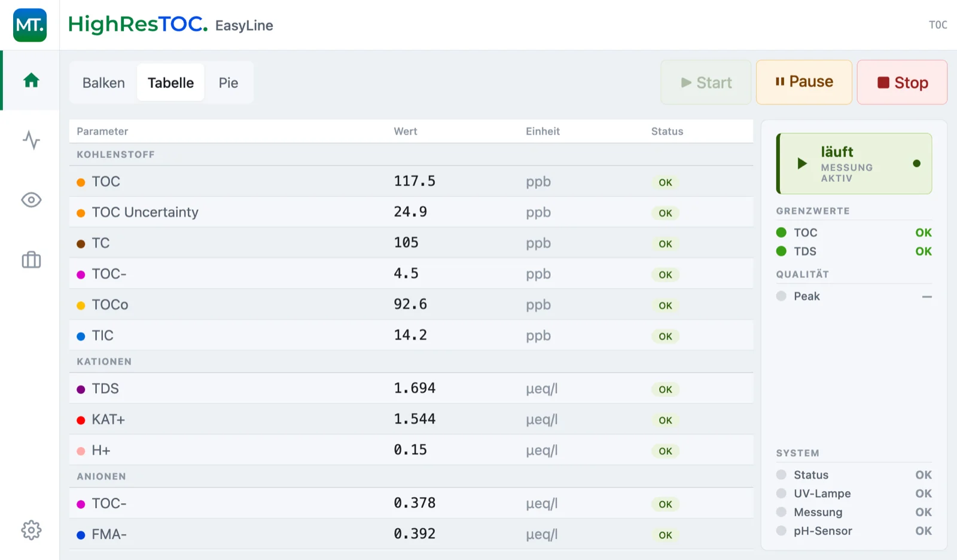Click the TOC- value 0.378 in Anionen
The height and width of the screenshot is (560, 957).
415,503
